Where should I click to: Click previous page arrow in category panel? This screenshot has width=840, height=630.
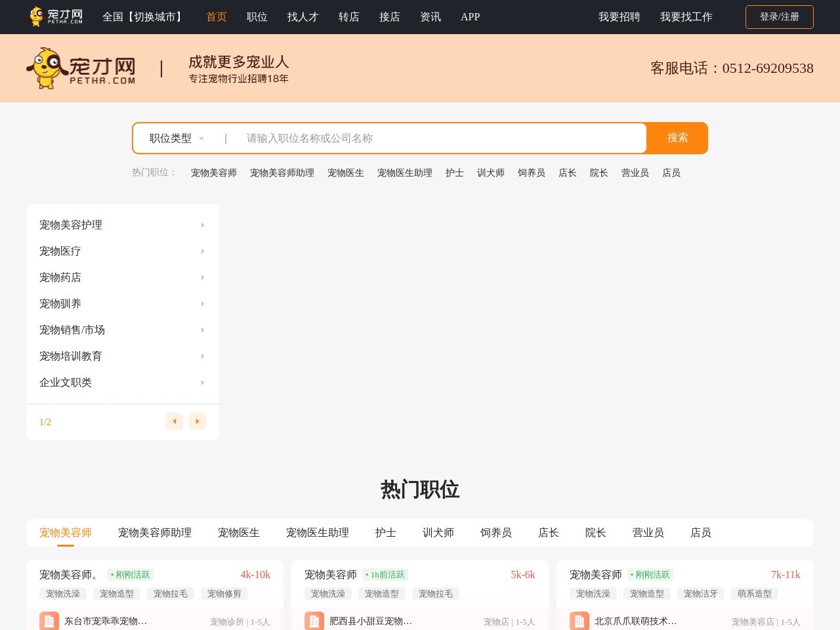(175, 421)
